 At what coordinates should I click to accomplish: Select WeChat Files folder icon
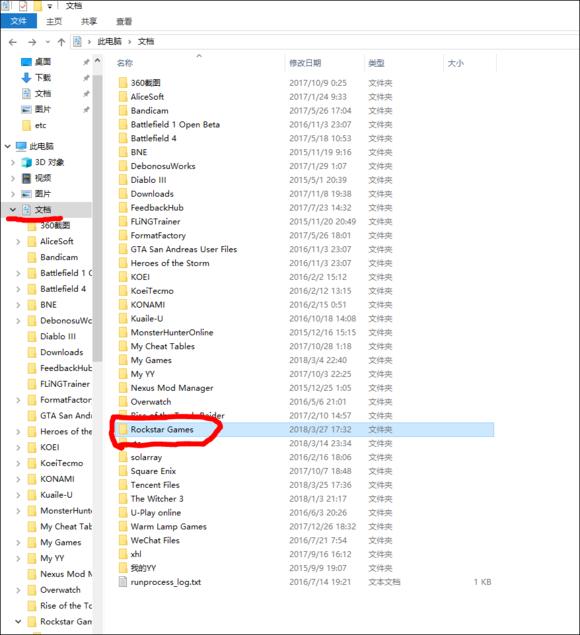[123, 540]
